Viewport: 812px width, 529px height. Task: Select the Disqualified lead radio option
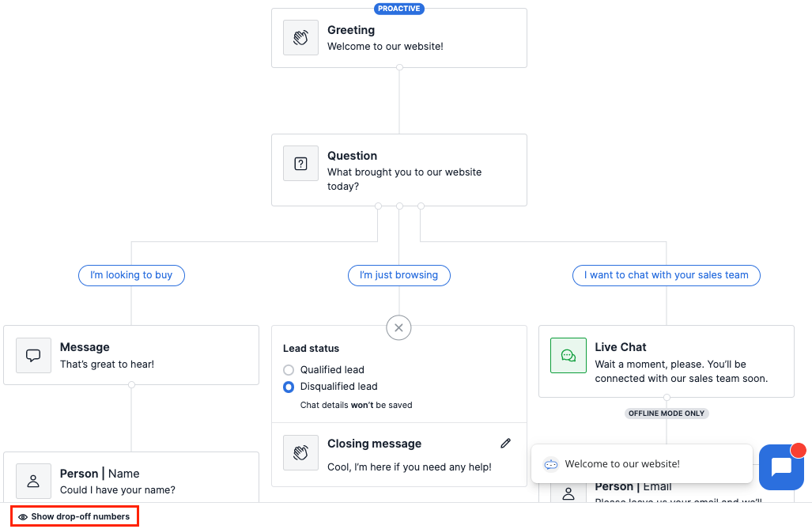(289, 387)
